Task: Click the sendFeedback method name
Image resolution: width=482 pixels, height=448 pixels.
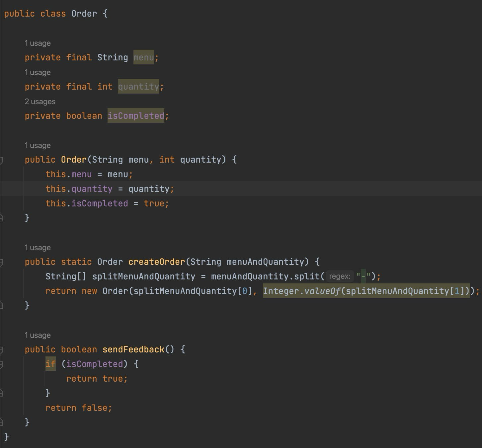Action: click(133, 349)
